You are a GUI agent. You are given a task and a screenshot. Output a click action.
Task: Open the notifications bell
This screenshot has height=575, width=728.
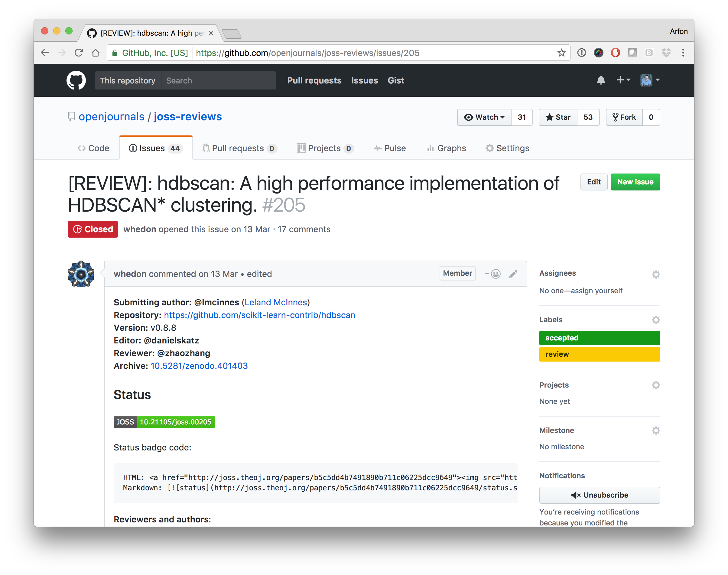point(601,80)
